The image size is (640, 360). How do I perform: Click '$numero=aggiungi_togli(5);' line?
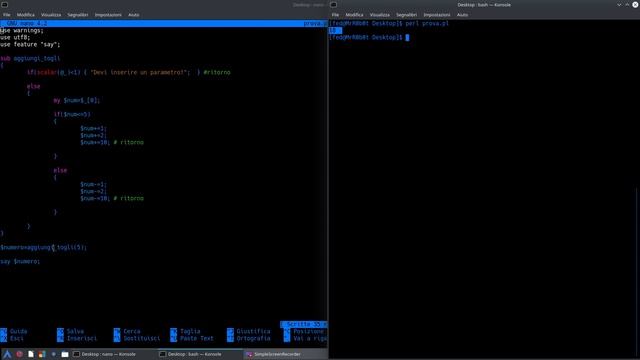tap(44, 247)
